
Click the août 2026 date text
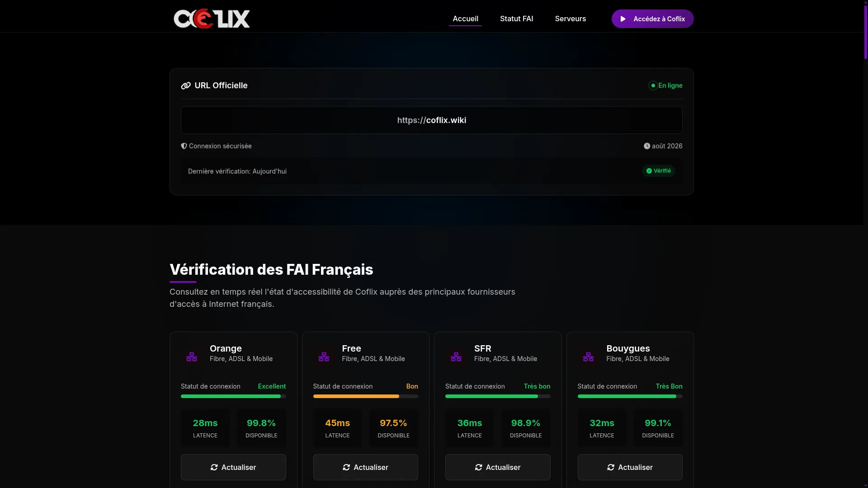click(x=667, y=146)
